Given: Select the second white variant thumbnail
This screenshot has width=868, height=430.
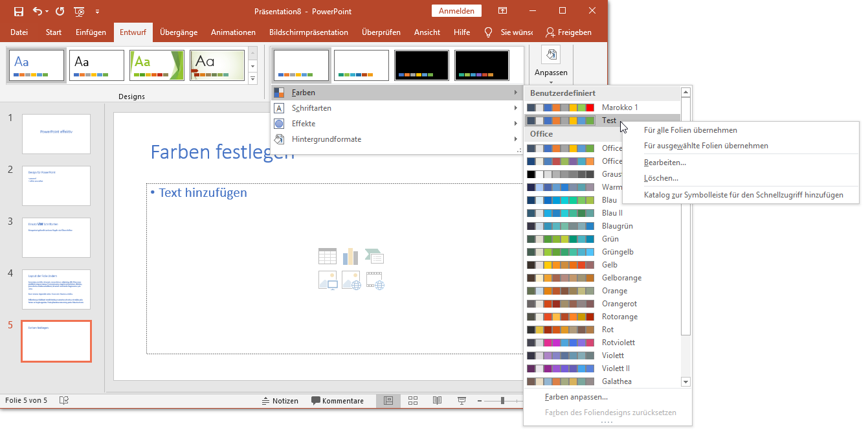Looking at the screenshot, I should coord(361,65).
